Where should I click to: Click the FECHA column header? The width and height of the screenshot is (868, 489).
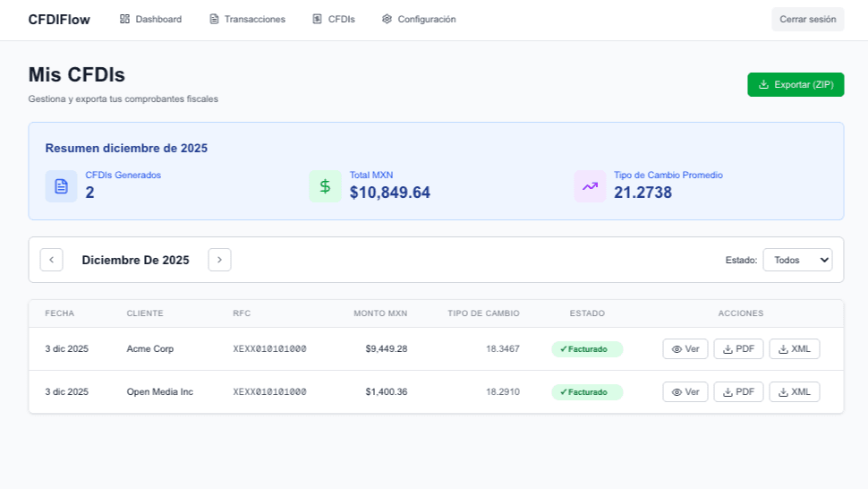(60, 313)
